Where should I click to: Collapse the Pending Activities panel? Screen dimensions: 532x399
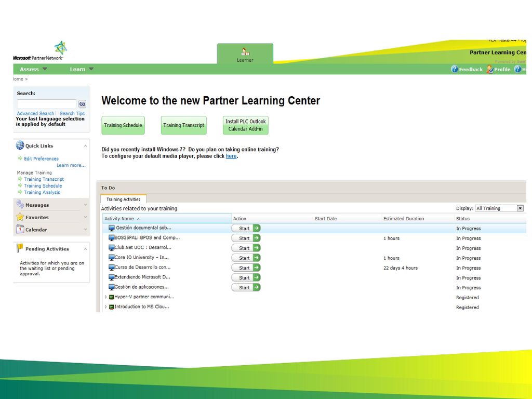pos(86,249)
